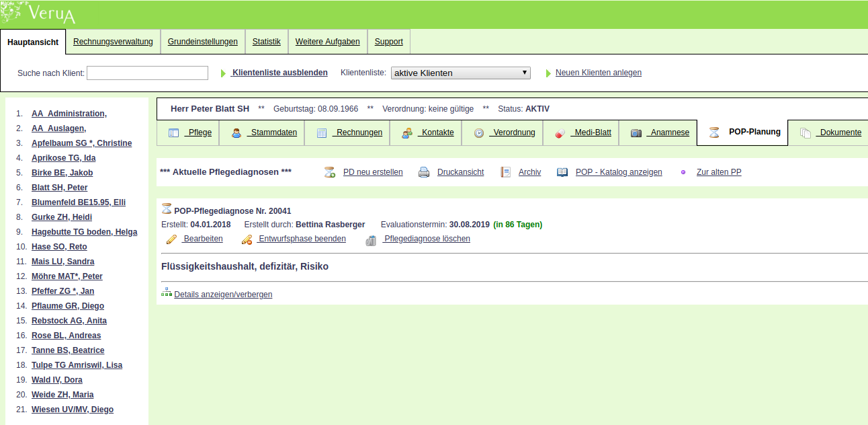Click Neuen Klienten anlegen link

(x=598, y=73)
